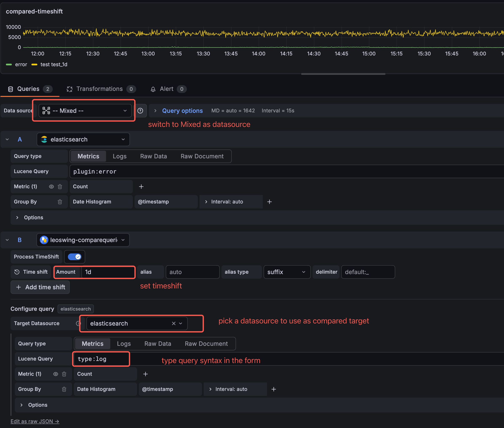This screenshot has height=428, width=504.
Task: Click the Queries tab database icon
Action: (10, 89)
